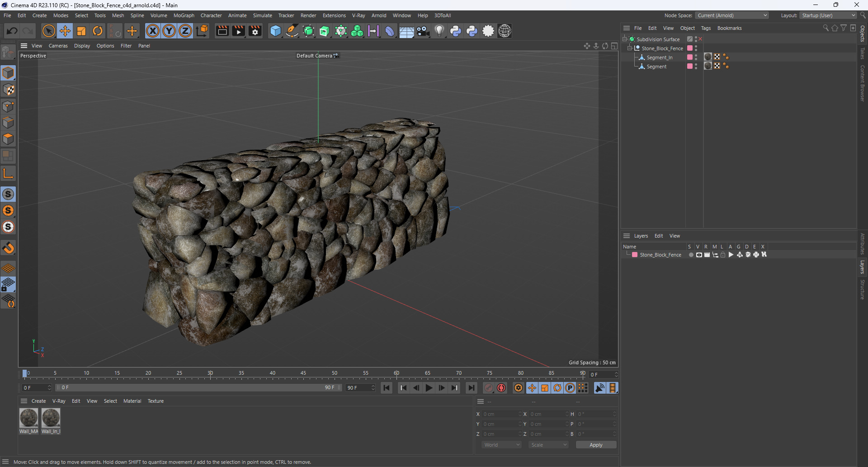Open the Node Space dropdown
The height and width of the screenshot is (467, 868).
tap(732, 15)
